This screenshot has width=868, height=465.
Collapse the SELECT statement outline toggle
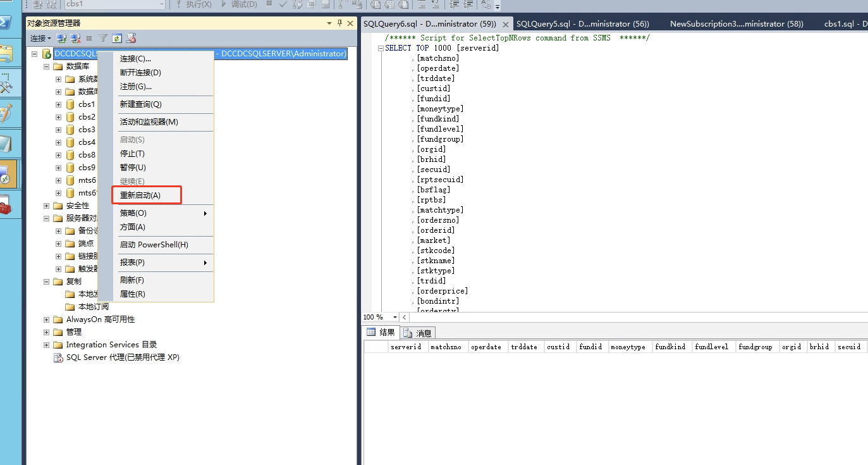click(x=381, y=48)
